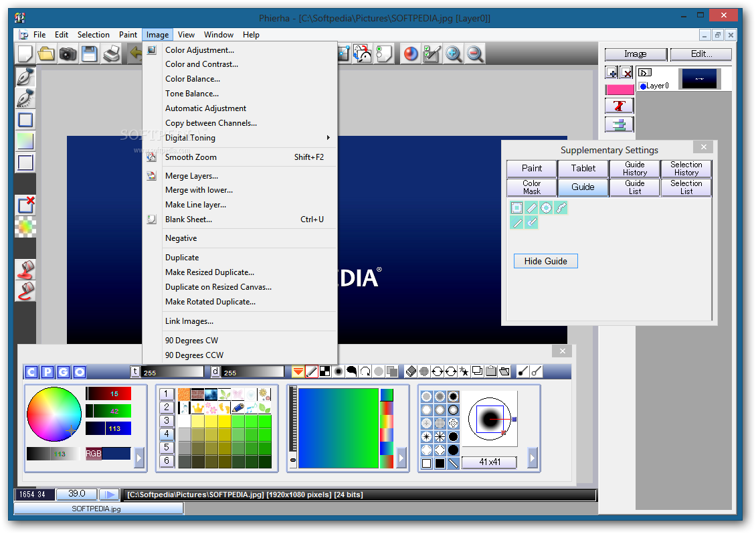Select palette page 6

click(x=167, y=460)
